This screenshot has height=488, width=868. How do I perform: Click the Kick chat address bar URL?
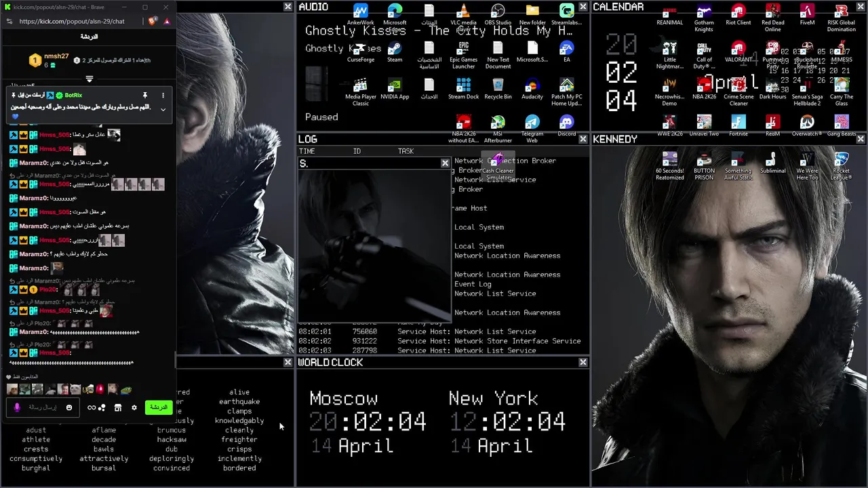coord(72,21)
